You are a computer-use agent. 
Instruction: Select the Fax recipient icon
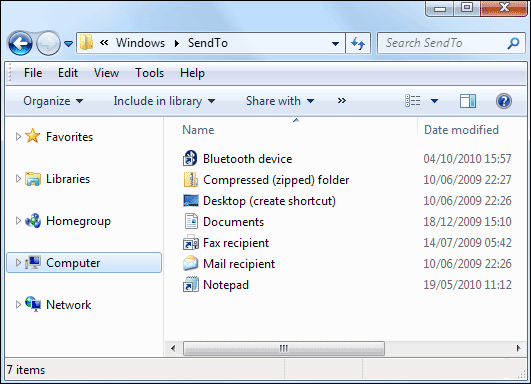(190, 242)
